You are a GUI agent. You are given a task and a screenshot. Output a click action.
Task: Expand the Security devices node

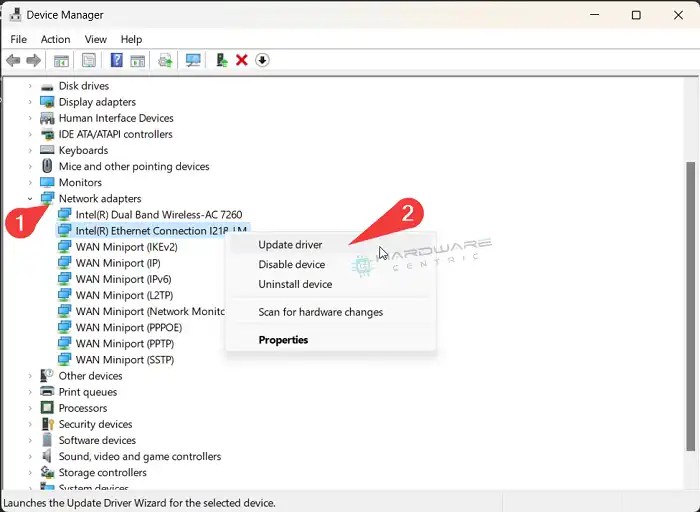(x=30, y=424)
